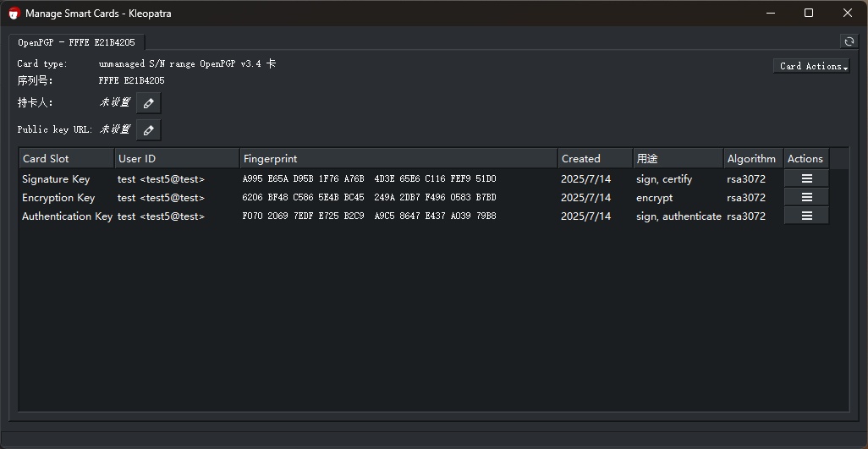Open actions menu for Encryption Key
Image resolution: width=868 pixels, height=449 pixels.
[806, 198]
